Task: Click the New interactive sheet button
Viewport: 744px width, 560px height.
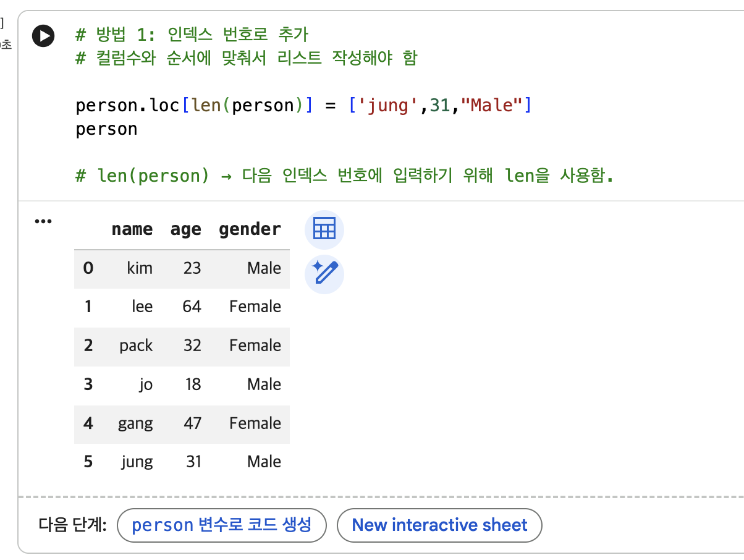Action: click(439, 525)
